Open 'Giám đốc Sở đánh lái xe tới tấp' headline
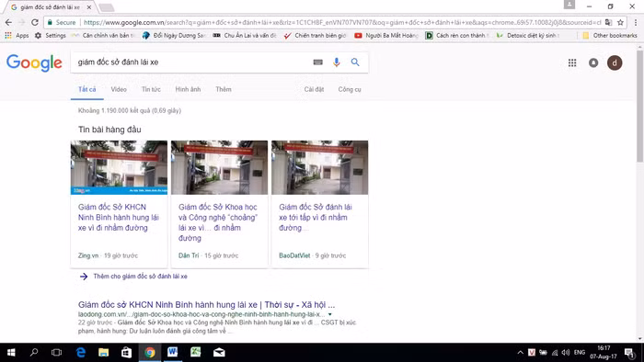 [x=316, y=217]
